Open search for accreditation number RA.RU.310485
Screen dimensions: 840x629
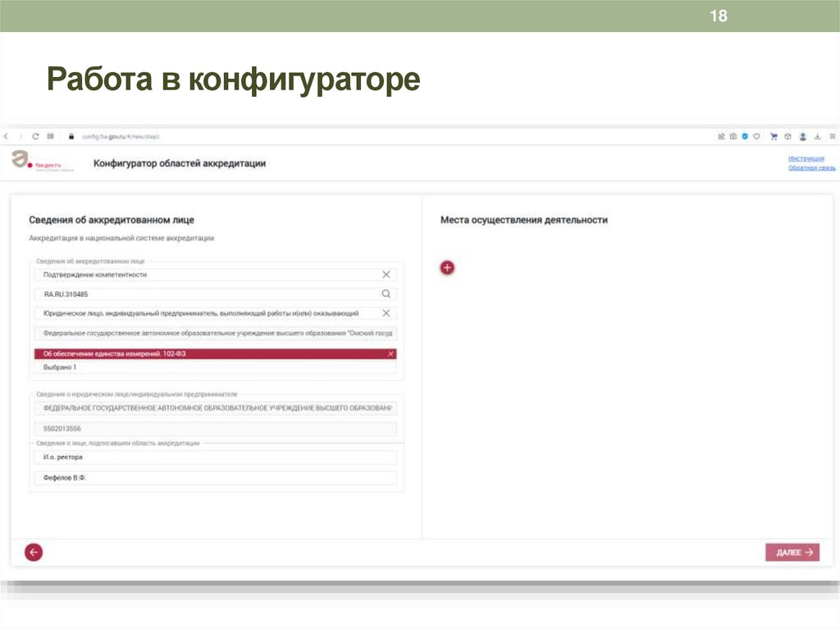386,293
